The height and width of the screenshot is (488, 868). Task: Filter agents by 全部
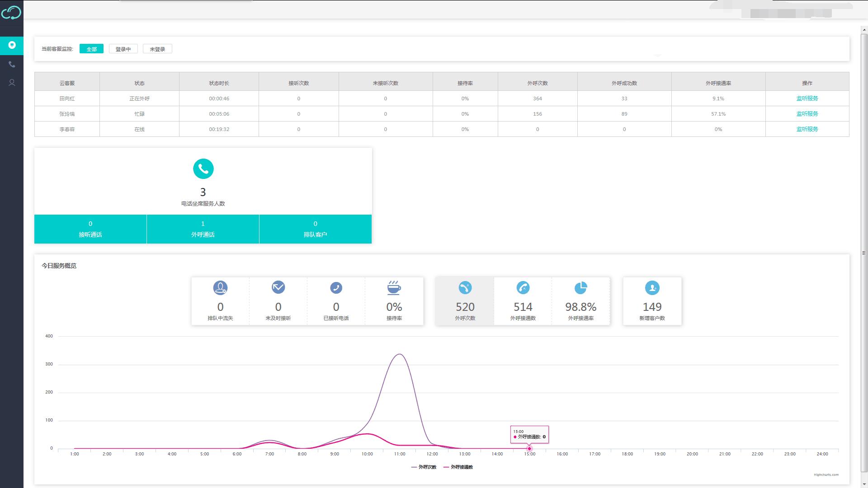tap(91, 49)
